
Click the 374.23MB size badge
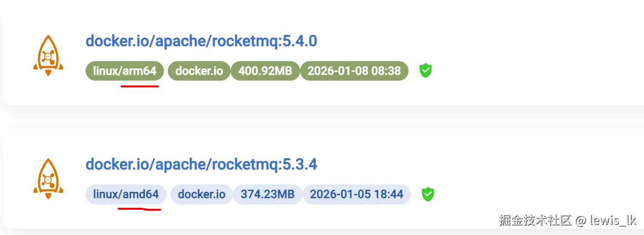pos(268,195)
